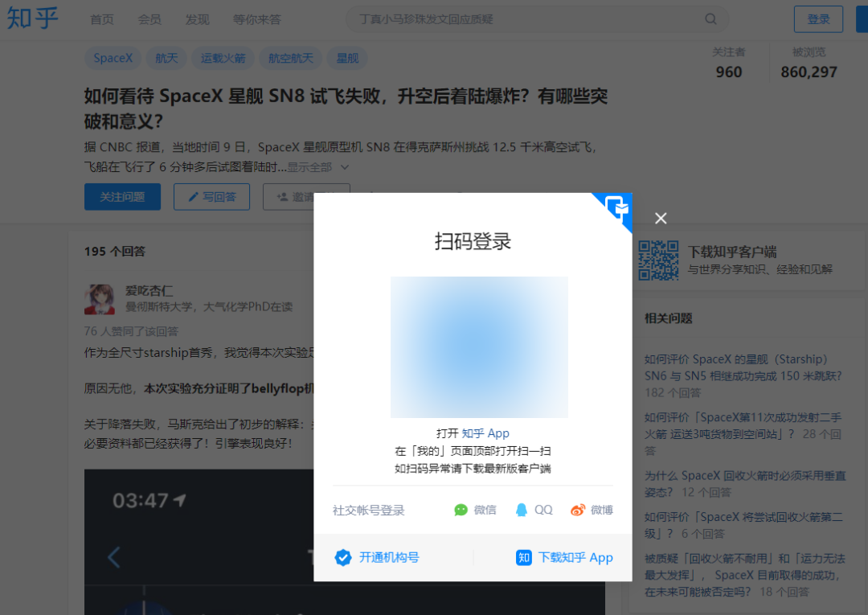Screen dimensions: 868x615
Task: Click 76 人赞同了该回答 text
Action: click(131, 331)
